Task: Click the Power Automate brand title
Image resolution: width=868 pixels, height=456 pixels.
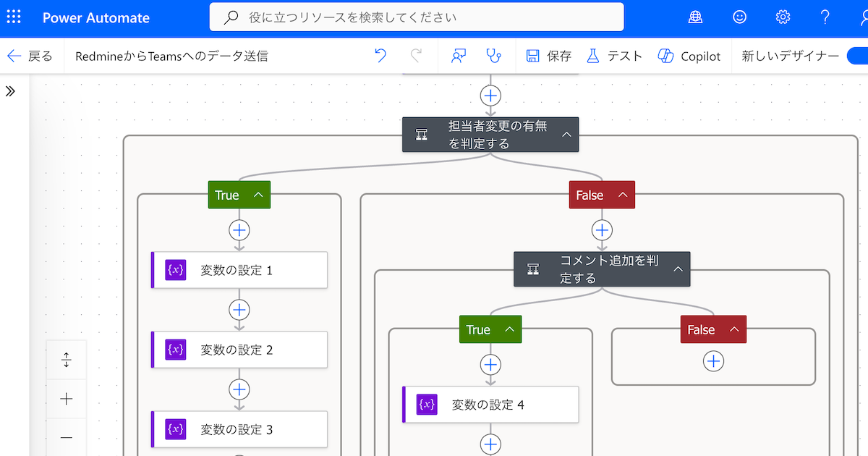Action: (96, 17)
